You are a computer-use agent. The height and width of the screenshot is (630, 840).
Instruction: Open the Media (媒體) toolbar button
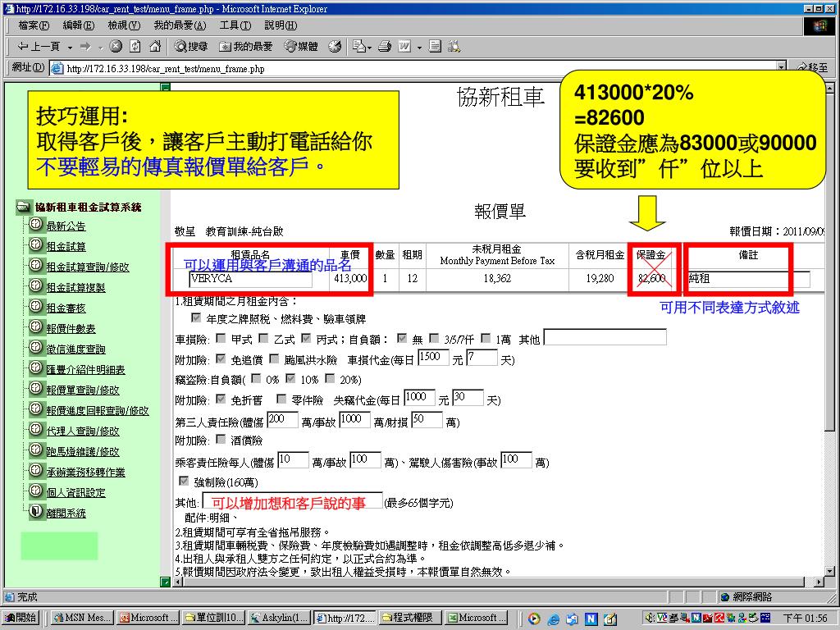click(x=300, y=47)
